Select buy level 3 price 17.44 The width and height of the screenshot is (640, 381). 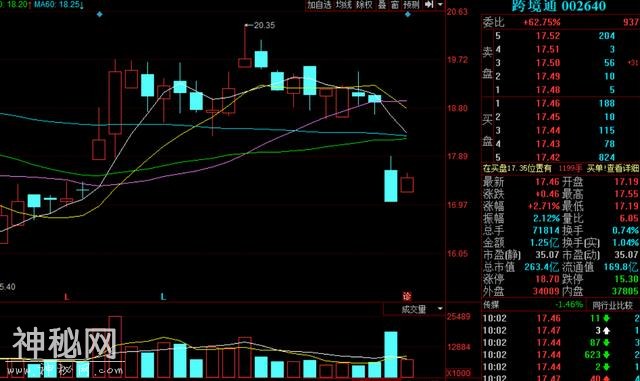[x=548, y=130]
